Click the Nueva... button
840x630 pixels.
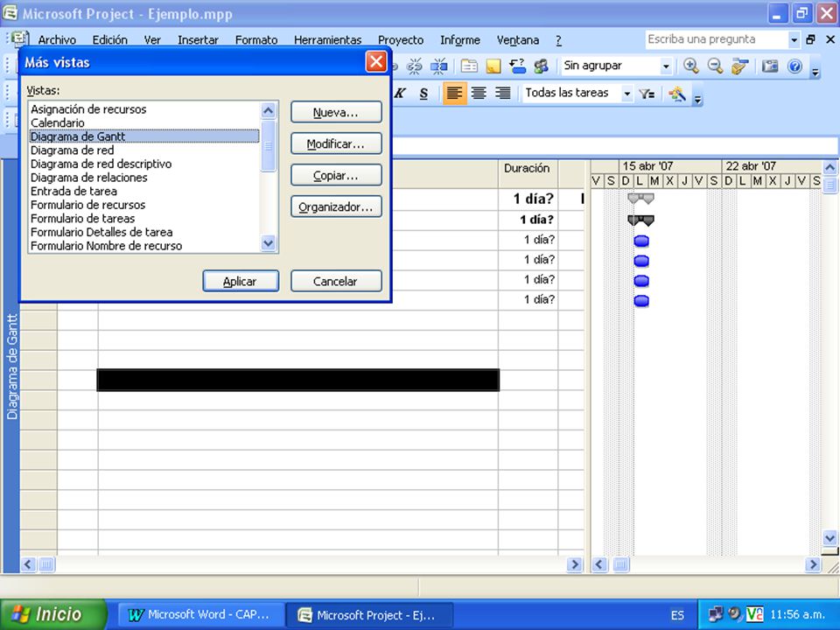336,113
